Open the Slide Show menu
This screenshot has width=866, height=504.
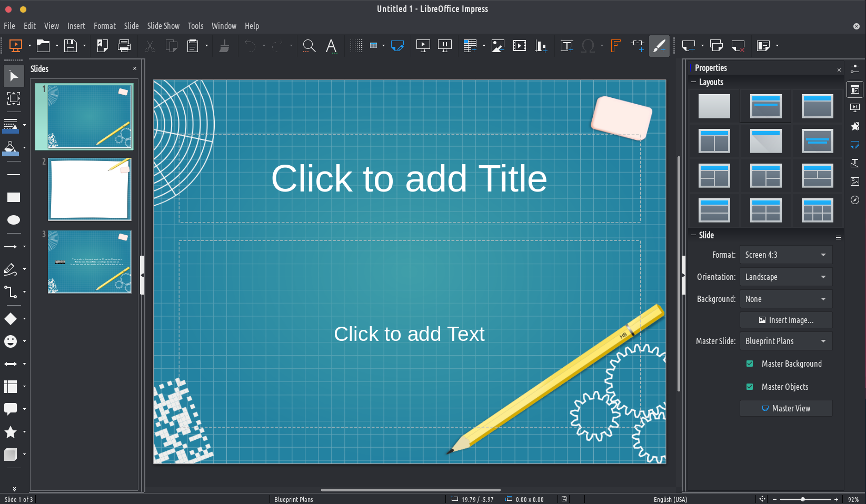[x=163, y=26]
